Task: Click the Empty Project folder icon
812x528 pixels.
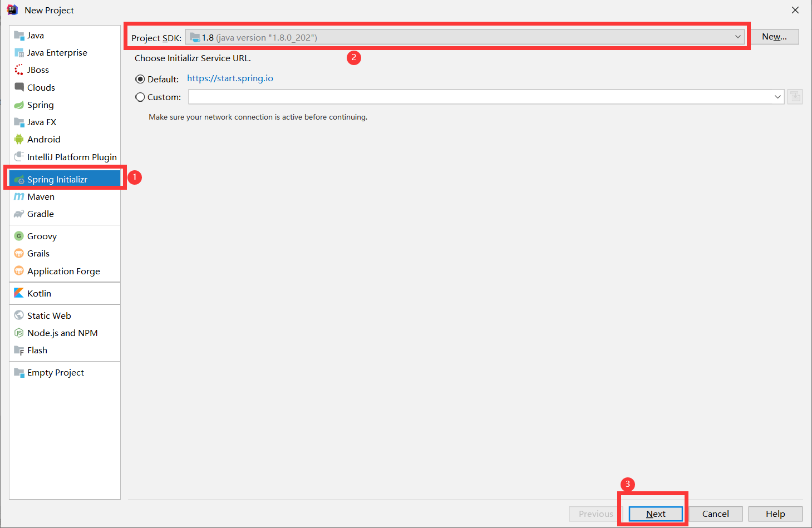Action: coord(19,372)
